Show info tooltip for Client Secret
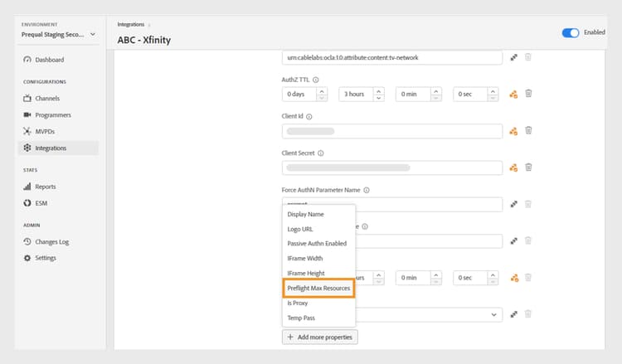Viewport: 622px width, 364px height. [x=320, y=153]
